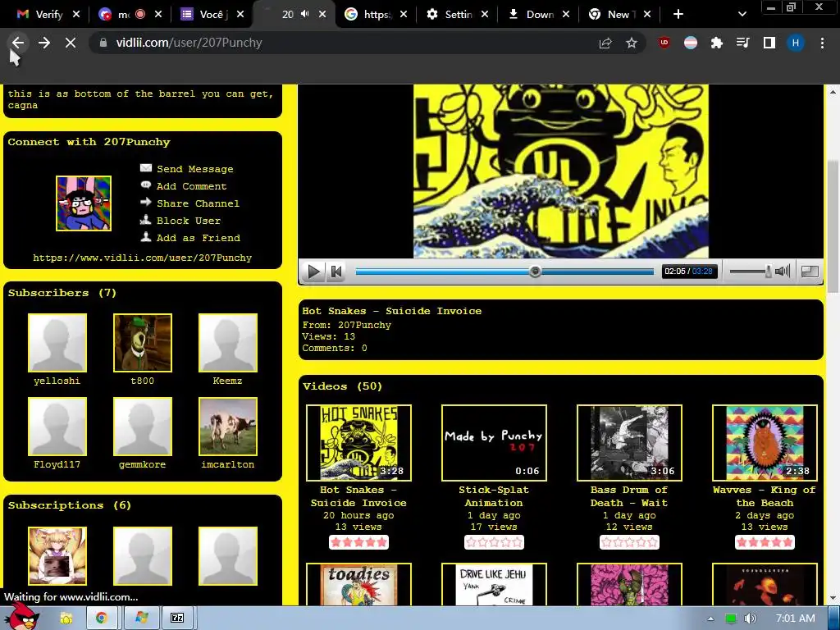
Task: Open Chrome three-dot menu
Action: (822, 43)
